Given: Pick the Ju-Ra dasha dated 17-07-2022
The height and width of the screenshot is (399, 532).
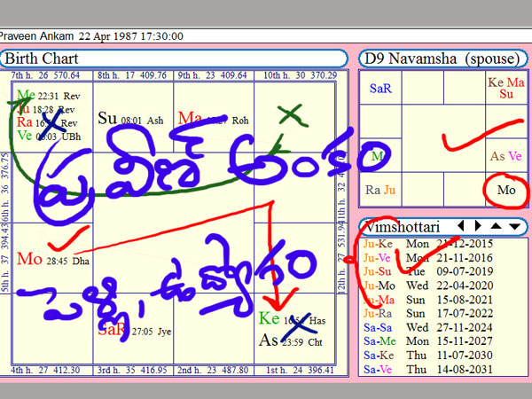Looking at the screenshot, I should (443, 313).
